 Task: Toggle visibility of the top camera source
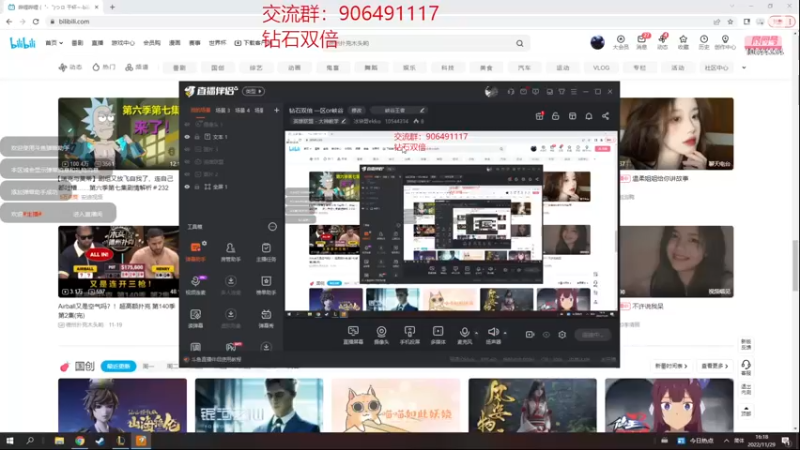tap(187, 124)
